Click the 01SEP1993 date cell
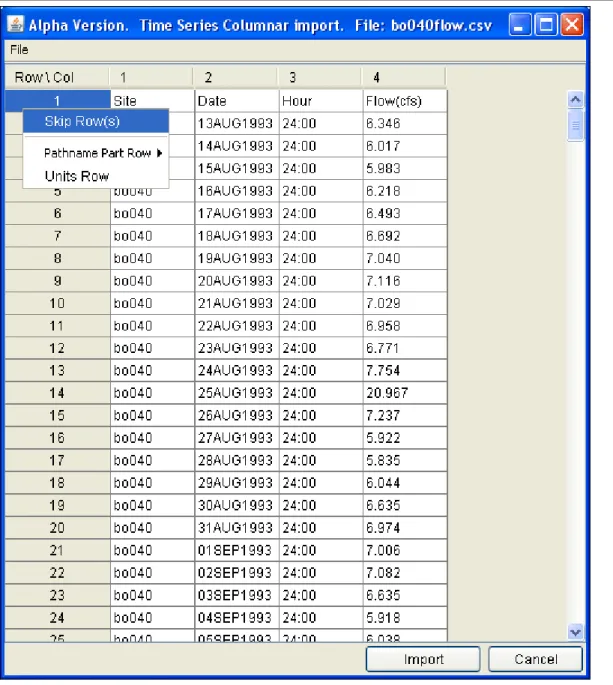This screenshot has width=613, height=685. pos(237,550)
